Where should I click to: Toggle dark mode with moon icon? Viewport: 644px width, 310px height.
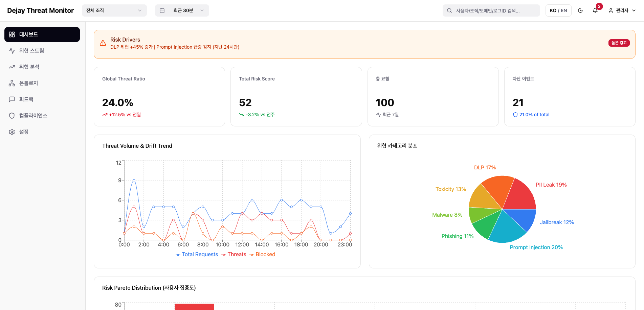click(580, 10)
